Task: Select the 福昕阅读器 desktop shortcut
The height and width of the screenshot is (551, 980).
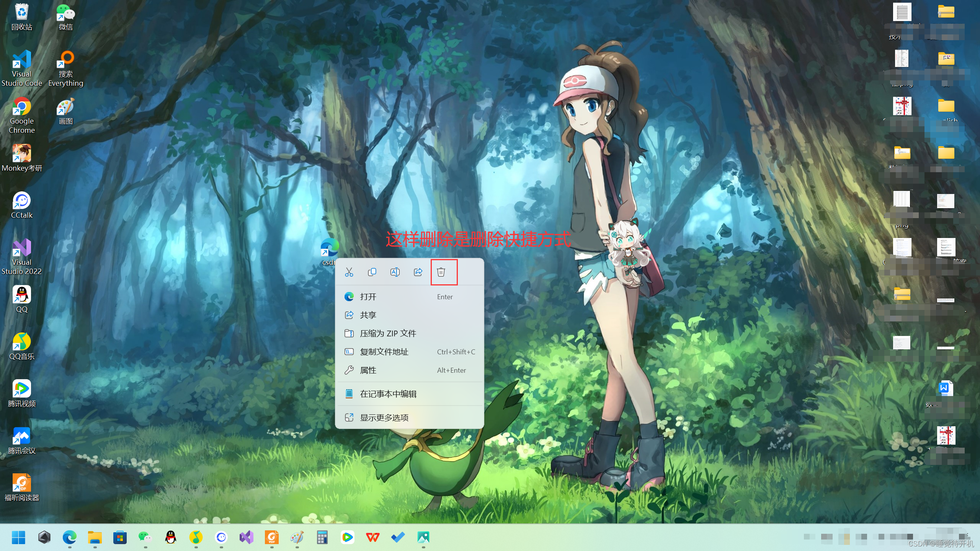Action: (x=22, y=487)
